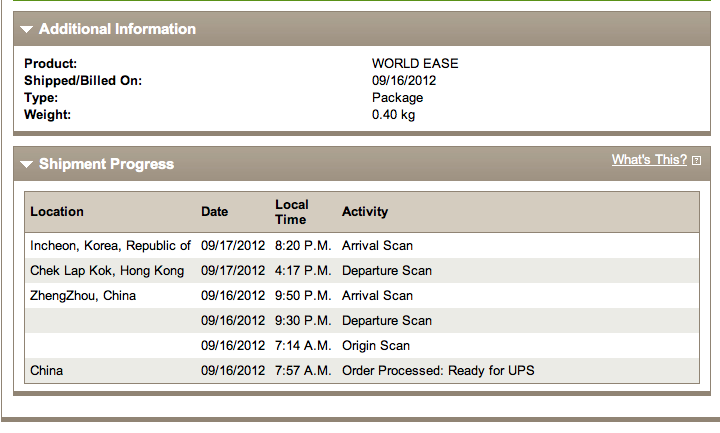Click the Package type value
The height and width of the screenshot is (433, 720).
[x=398, y=97]
